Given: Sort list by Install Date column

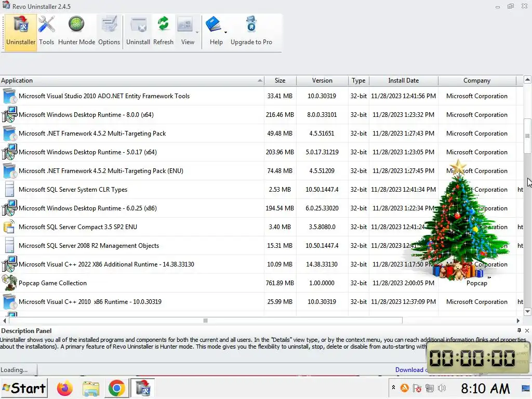Looking at the screenshot, I should tap(403, 81).
